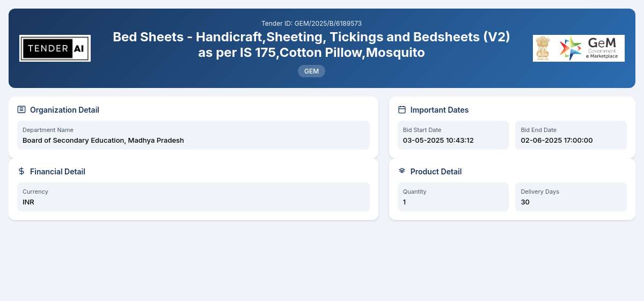This screenshot has height=301, width=644.
Task: Click the Important Dates calendar icon
Action: click(402, 109)
